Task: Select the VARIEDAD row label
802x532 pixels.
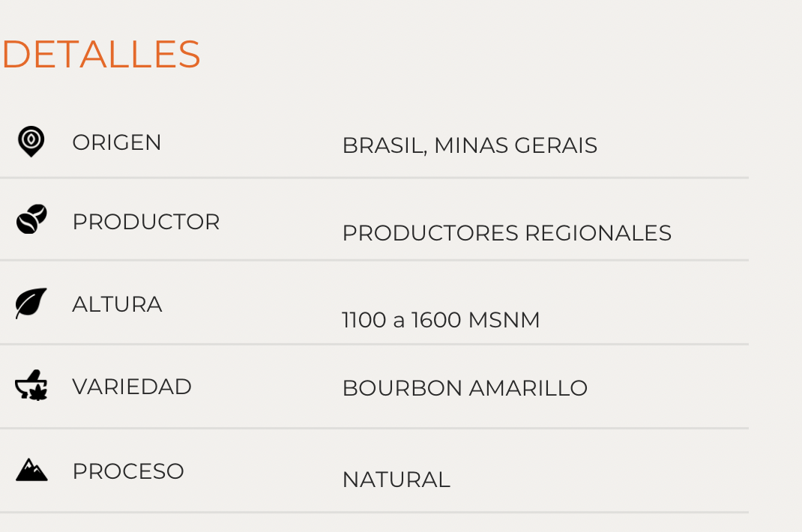Action: click(132, 387)
